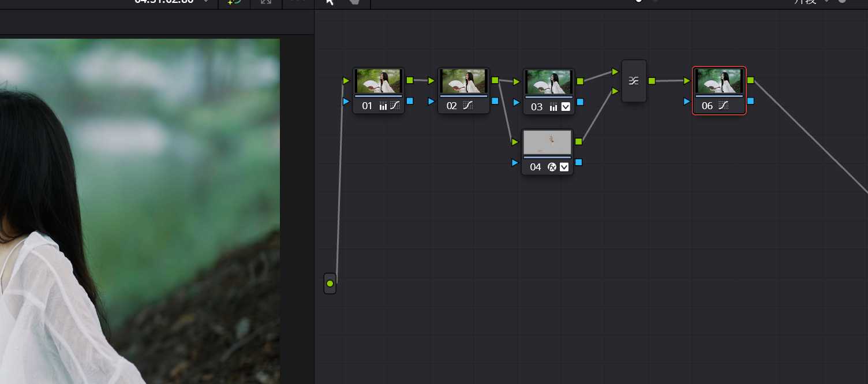
Task: Click node 06 blue key output square
Action: [750, 101]
